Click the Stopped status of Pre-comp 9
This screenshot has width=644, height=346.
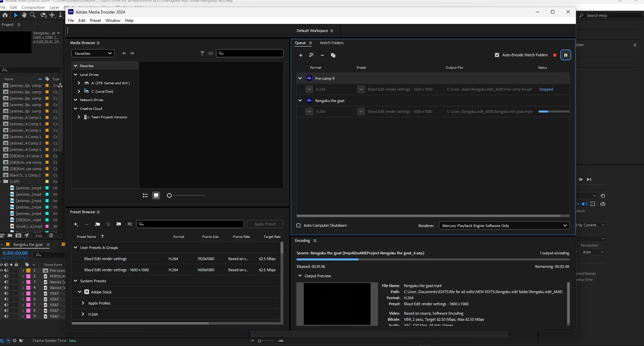click(x=546, y=89)
